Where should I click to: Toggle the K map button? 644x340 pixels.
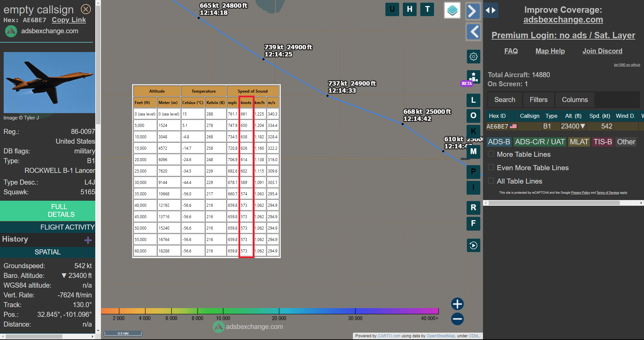pos(473,131)
